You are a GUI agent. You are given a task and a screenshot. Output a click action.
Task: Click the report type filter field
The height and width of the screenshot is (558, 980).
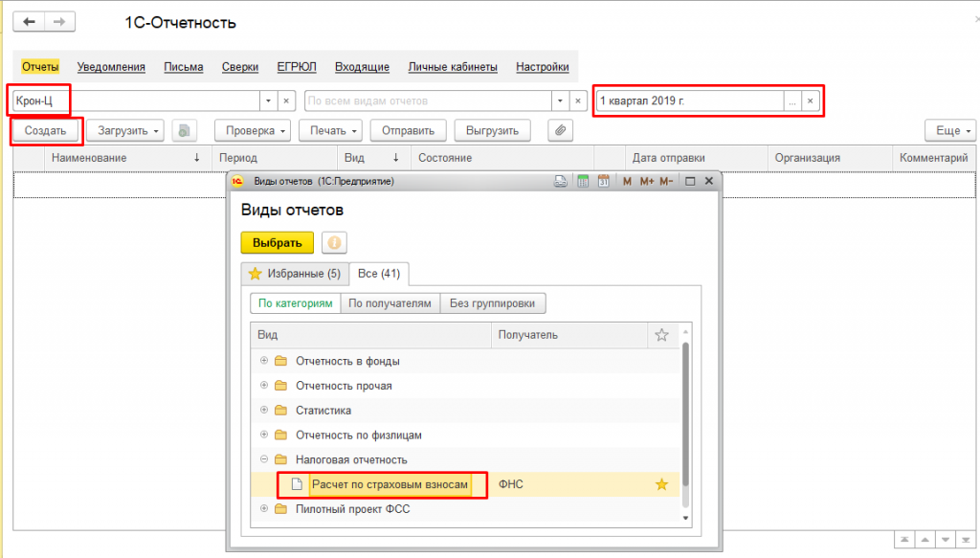click(x=428, y=100)
